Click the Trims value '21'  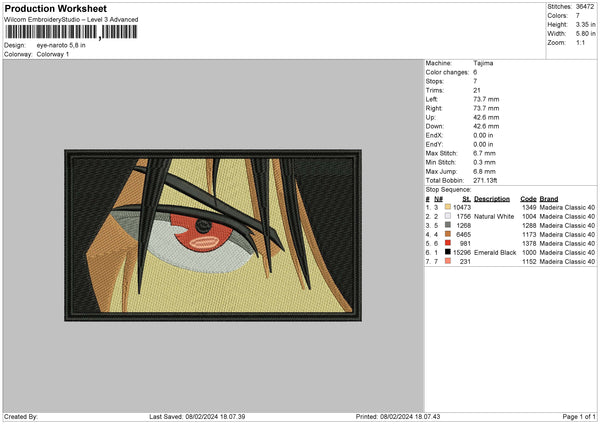tap(477, 90)
